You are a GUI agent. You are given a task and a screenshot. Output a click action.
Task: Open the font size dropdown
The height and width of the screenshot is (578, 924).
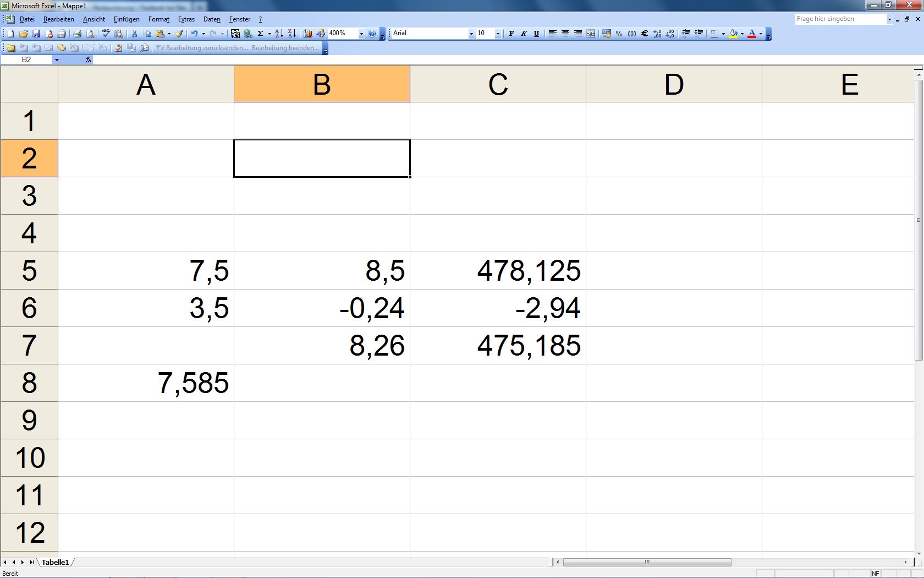(498, 34)
